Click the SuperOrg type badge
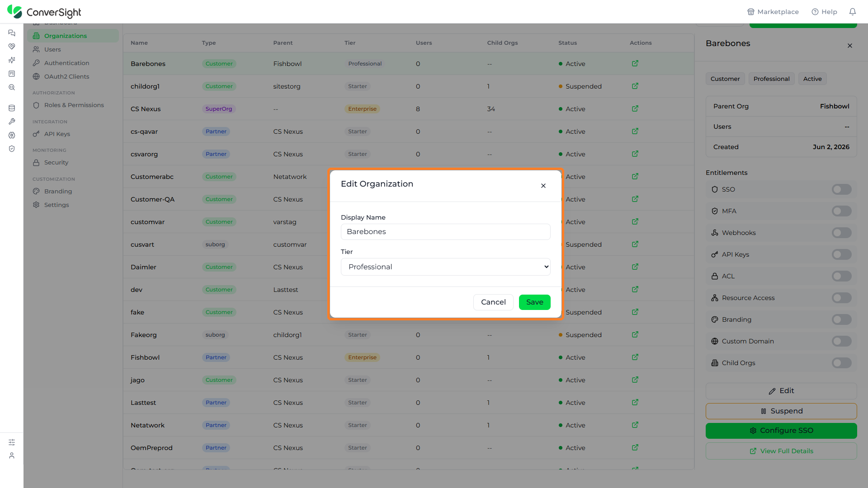Viewport: 868px width, 488px height. point(219,109)
